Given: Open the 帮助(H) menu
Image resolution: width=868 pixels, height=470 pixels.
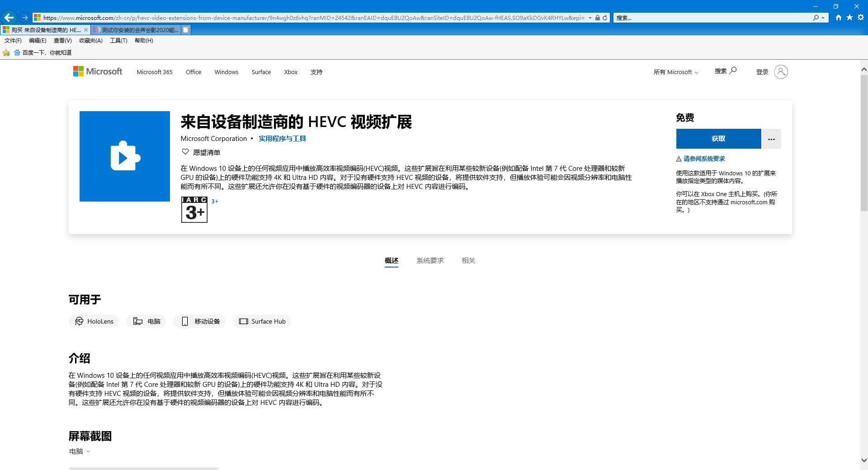Looking at the screenshot, I should 144,41.
